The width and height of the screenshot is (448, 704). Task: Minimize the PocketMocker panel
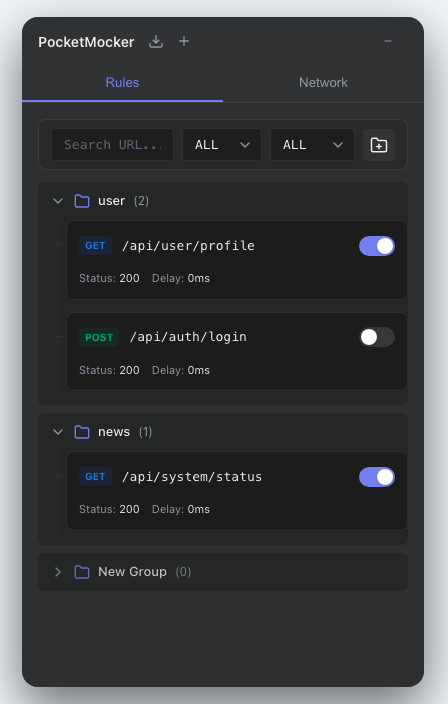[x=388, y=41]
